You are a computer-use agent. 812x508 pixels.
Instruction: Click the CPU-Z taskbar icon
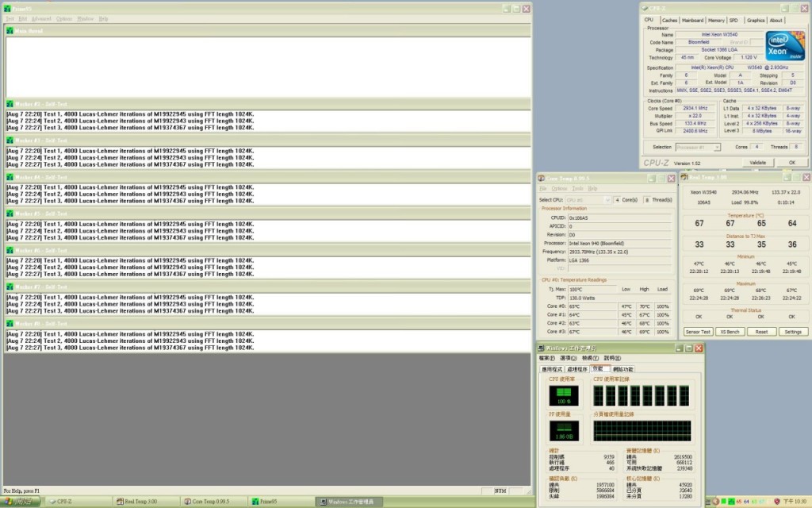tap(52, 502)
